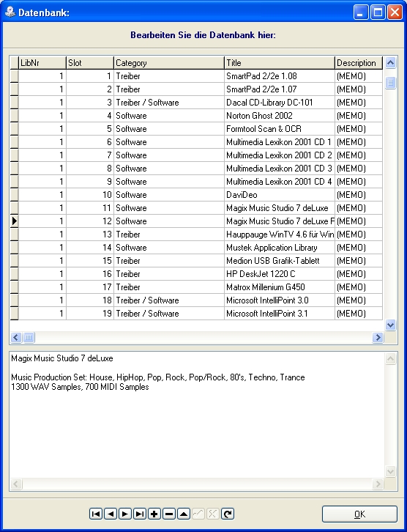Viewport: 407px width, 532px height.
Task: Confirm with the OK button
Action: (x=359, y=514)
